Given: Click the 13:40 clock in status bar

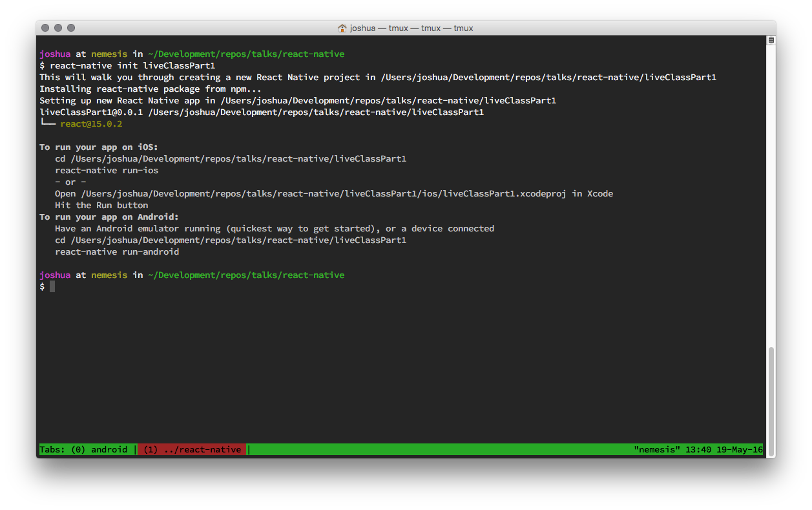Looking at the screenshot, I should [698, 449].
